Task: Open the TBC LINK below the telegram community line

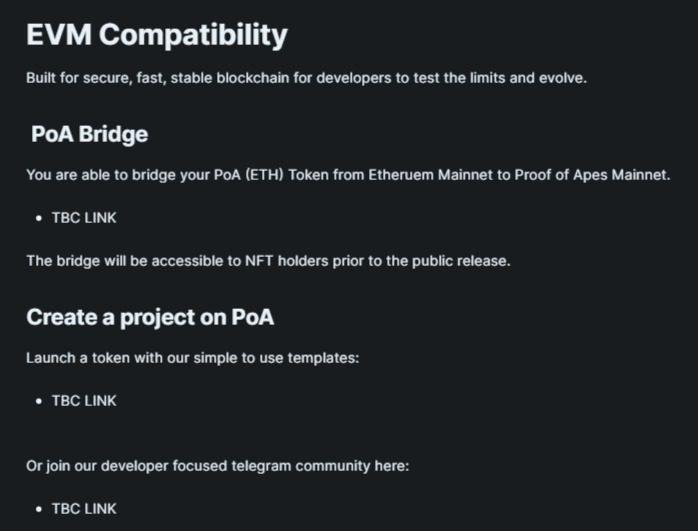Action: 84,508
